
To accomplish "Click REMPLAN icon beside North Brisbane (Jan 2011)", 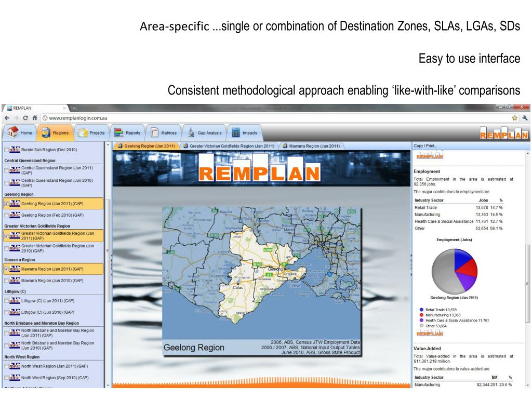I will (x=15, y=333).
